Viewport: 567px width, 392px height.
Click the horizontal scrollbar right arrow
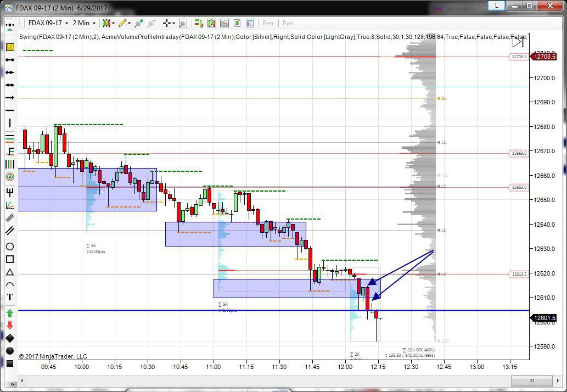click(557, 380)
